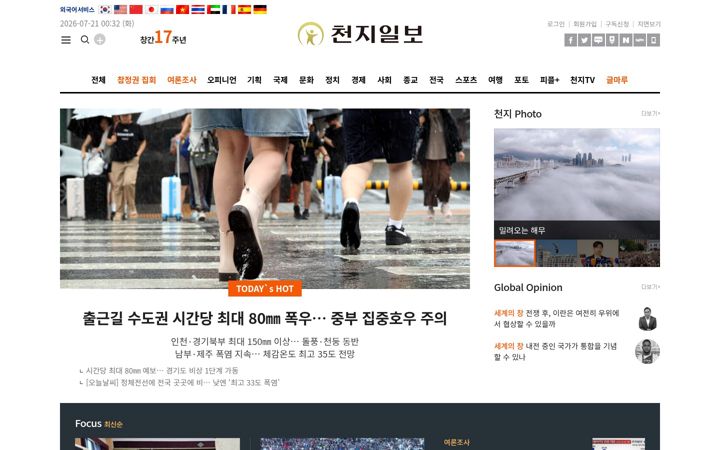The height and width of the screenshot is (450, 720).
Task: Open the 전국 menu item
Action: pos(436,80)
